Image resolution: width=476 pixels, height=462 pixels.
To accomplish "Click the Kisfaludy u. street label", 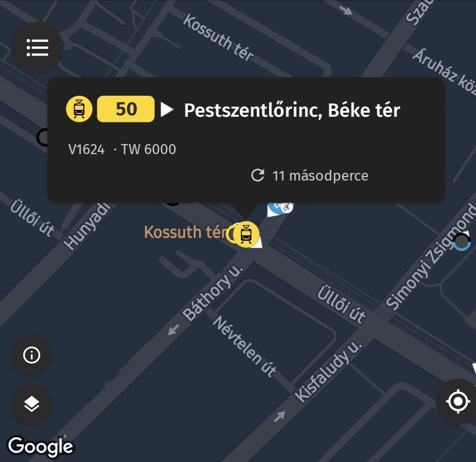I will [x=328, y=372].
